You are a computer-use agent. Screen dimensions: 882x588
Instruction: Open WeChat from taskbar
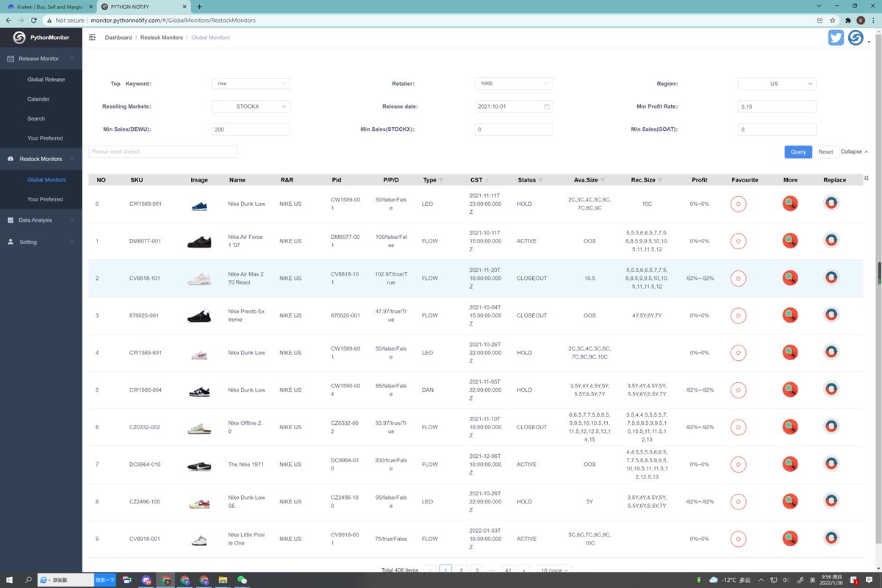pos(243,580)
